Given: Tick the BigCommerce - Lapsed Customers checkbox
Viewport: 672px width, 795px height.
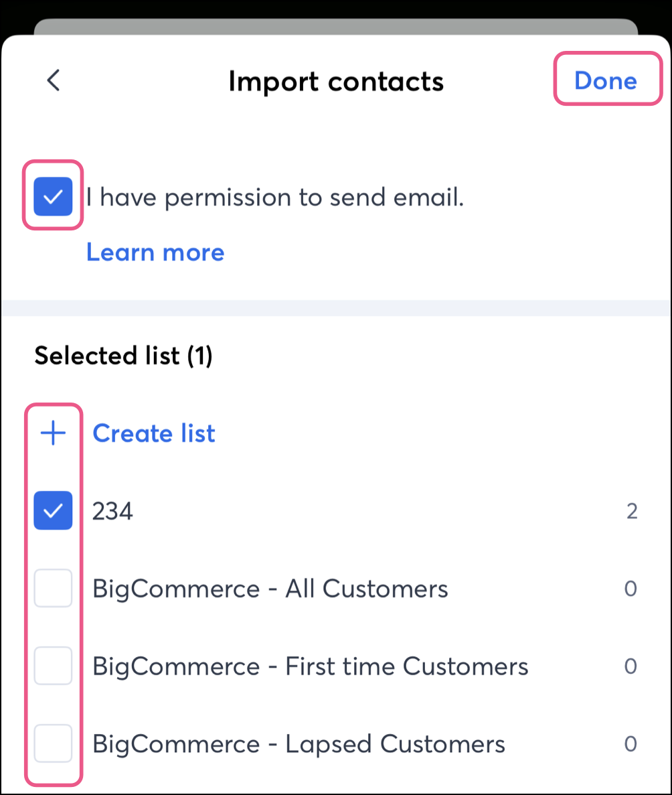Looking at the screenshot, I should point(53,743).
